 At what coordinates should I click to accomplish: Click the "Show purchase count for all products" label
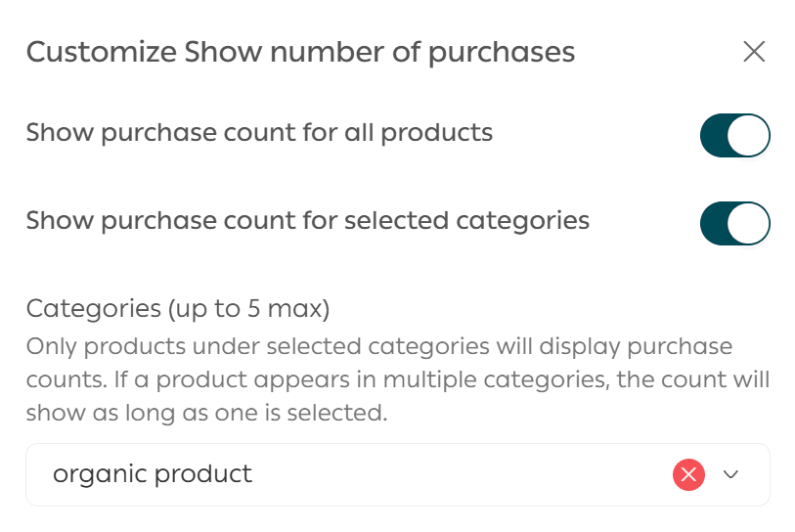pyautogui.click(x=259, y=132)
